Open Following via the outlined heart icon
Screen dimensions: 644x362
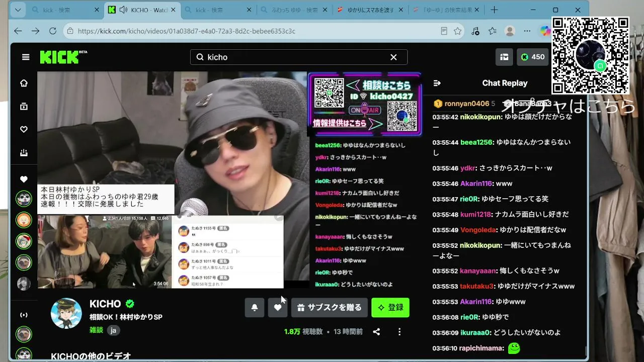click(x=24, y=129)
